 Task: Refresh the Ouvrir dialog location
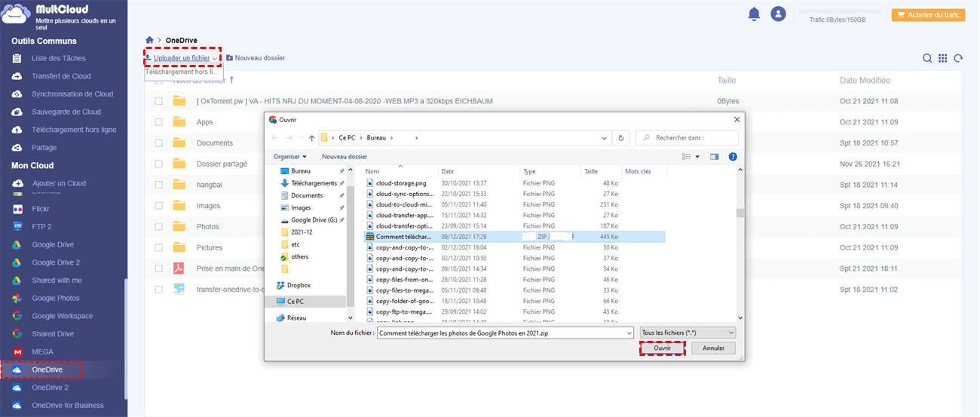click(x=620, y=138)
